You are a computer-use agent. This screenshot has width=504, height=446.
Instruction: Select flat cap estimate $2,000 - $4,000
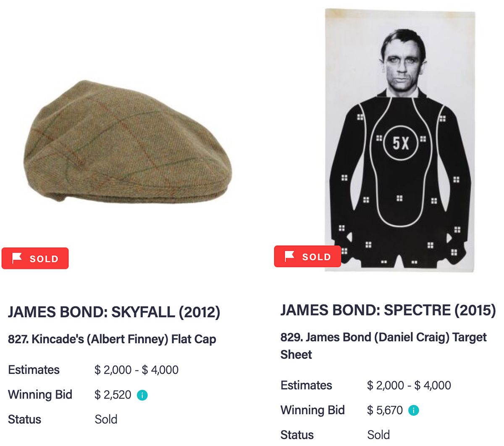(x=136, y=370)
